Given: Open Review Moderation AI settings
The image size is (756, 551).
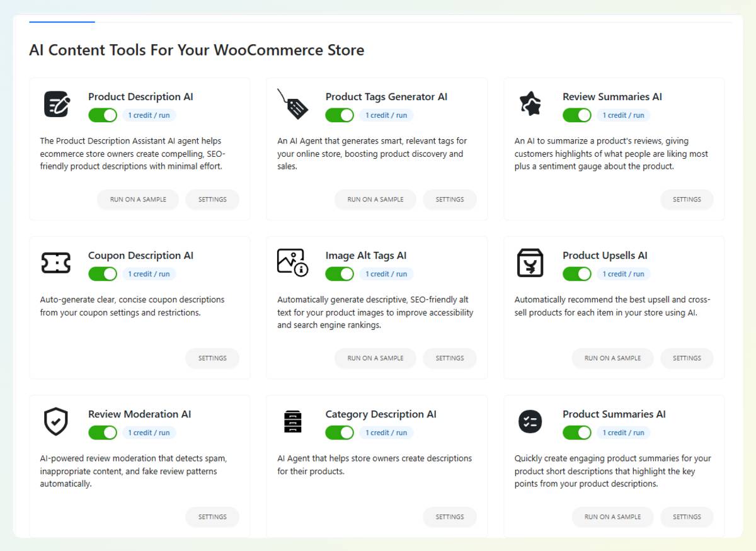Looking at the screenshot, I should coord(212,517).
